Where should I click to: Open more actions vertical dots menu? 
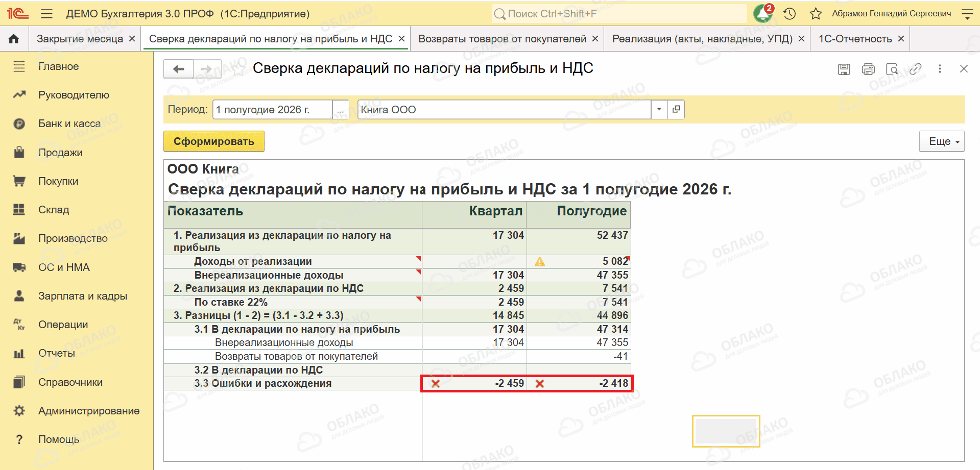[940, 69]
